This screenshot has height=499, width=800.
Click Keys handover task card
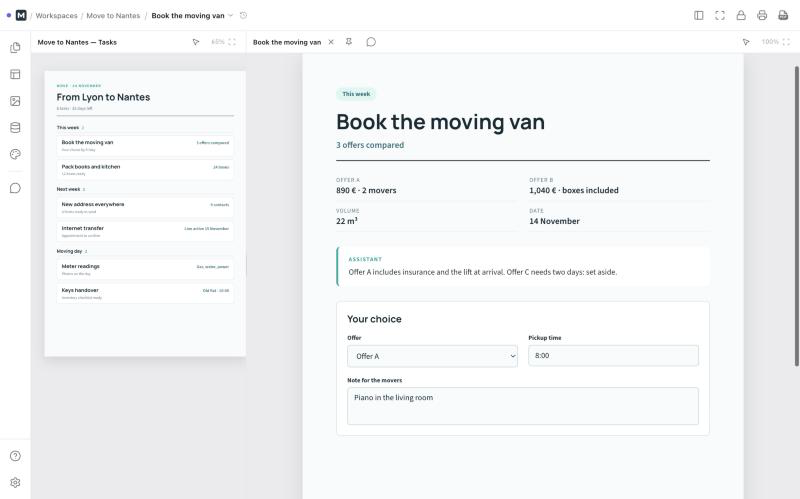pyautogui.click(x=145, y=293)
